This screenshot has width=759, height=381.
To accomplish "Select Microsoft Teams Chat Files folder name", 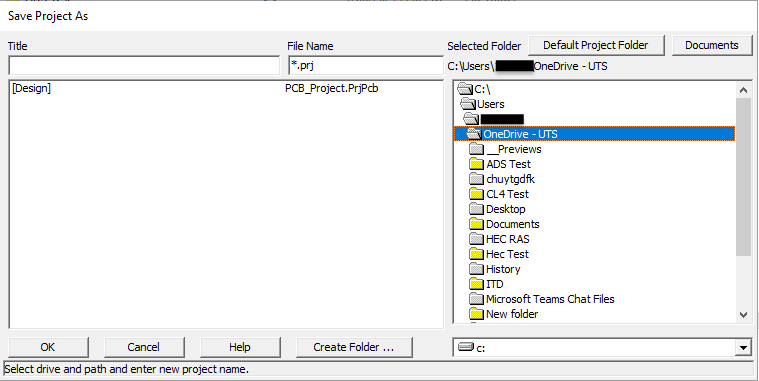I will tap(550, 299).
